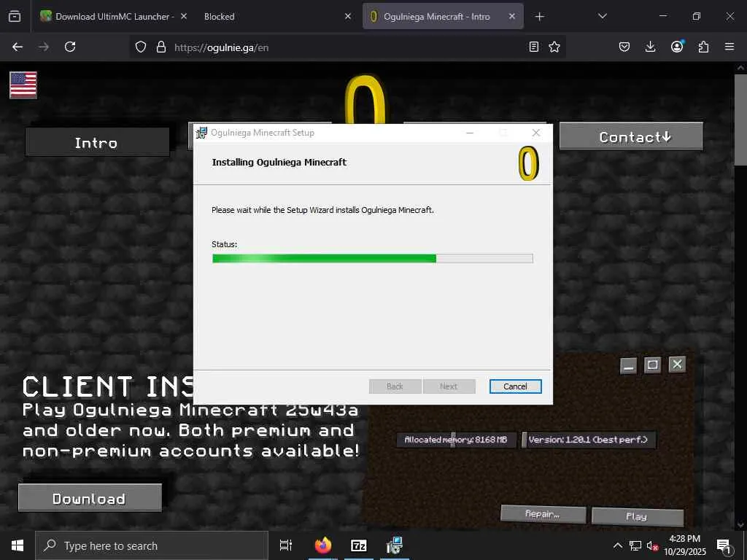The width and height of the screenshot is (747, 560).
Task: Open 7-Zip from the taskbar
Action: click(x=359, y=545)
